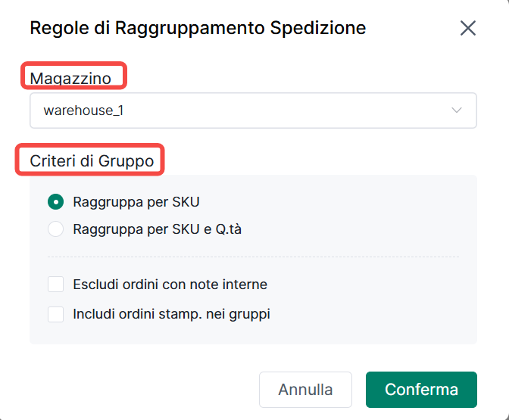Click the dashed divider in the criteria panel
This screenshot has height=420, width=509.
[x=253, y=257]
